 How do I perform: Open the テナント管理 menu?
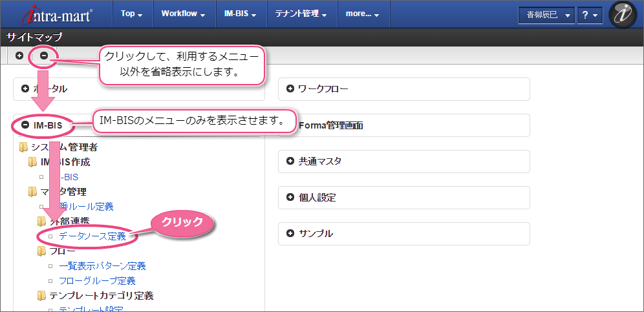coord(301,14)
